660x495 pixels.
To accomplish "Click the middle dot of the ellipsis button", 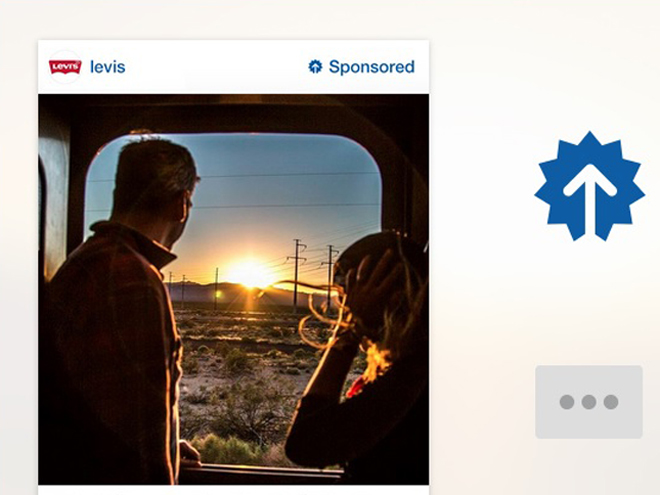I will (589, 402).
